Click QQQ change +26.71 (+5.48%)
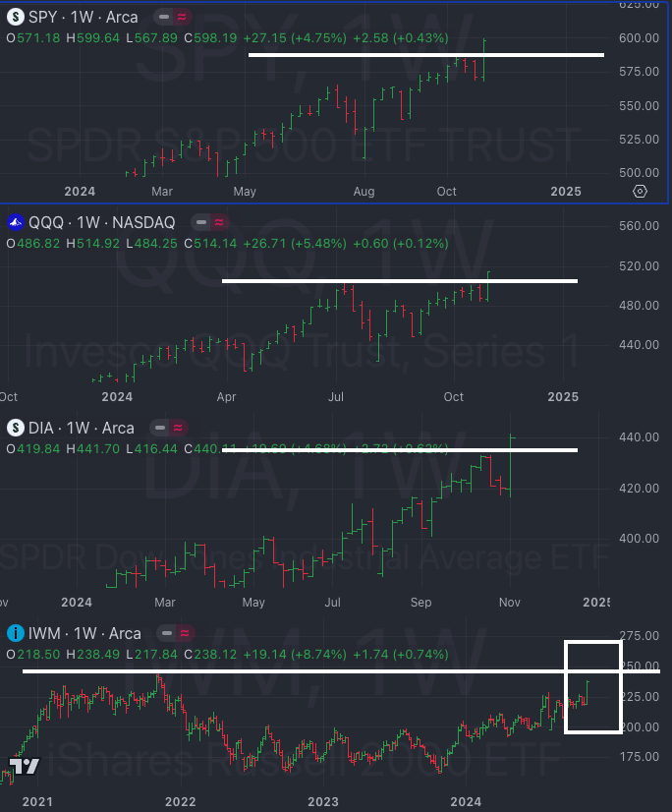 click(x=295, y=244)
